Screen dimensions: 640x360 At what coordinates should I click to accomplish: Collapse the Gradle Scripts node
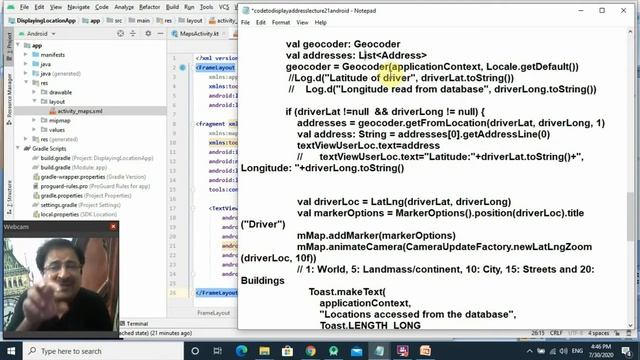(x=18, y=149)
